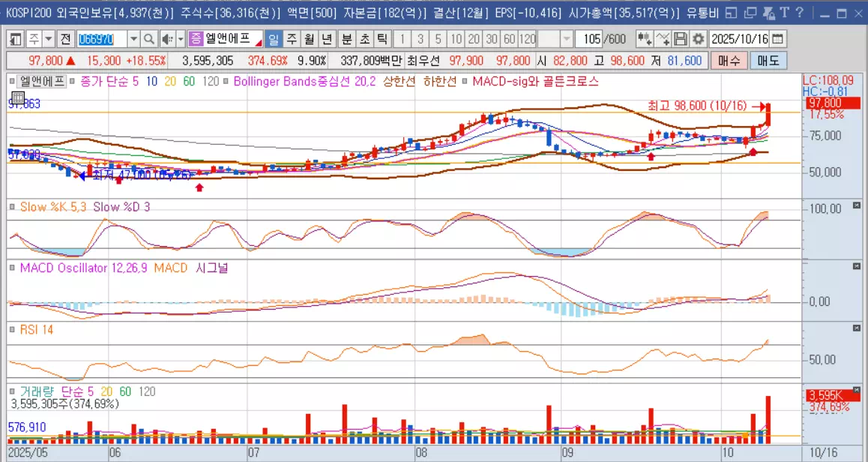Click the candle count 105 input field
The height and width of the screenshot is (462, 868).
(588, 39)
